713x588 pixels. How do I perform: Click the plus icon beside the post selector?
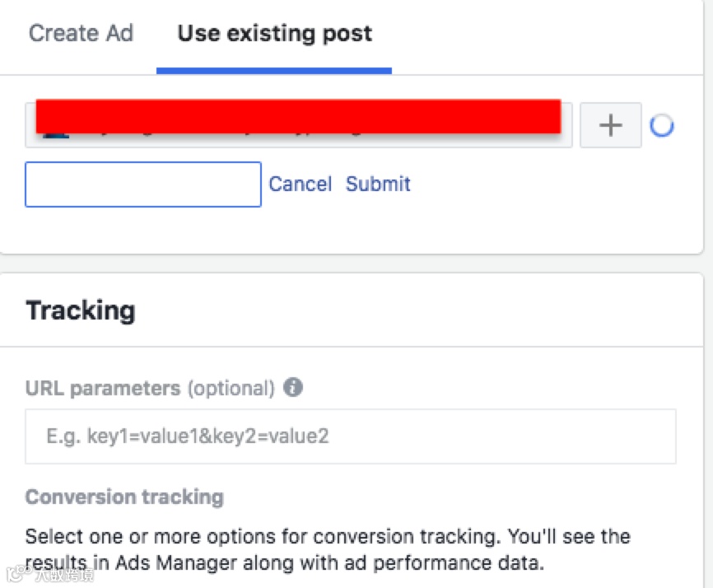610,126
